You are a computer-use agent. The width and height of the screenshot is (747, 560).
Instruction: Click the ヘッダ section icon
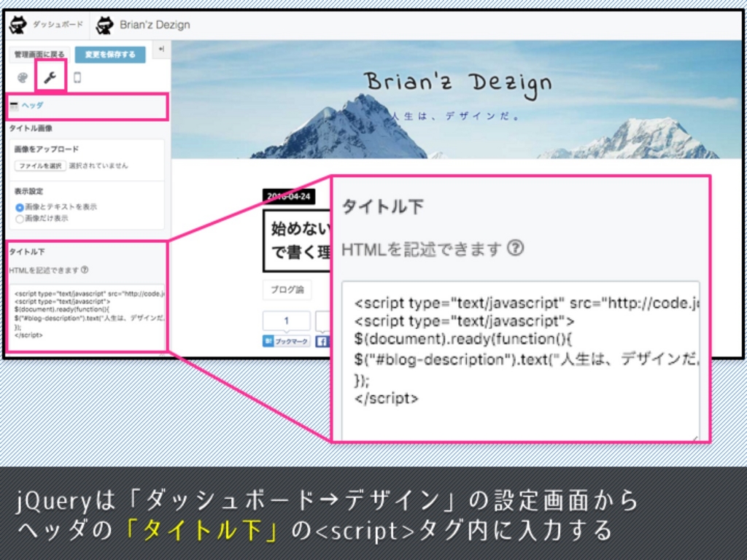point(15,106)
